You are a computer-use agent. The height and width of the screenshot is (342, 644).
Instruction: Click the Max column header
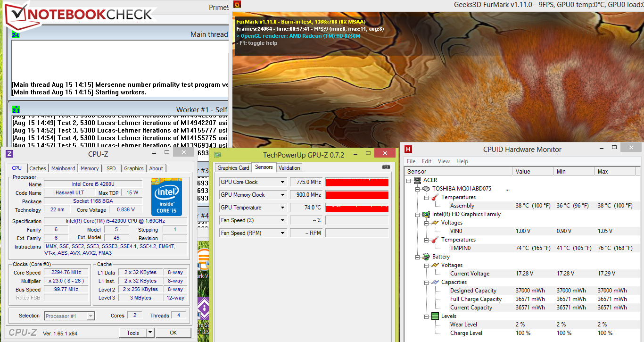click(x=603, y=172)
